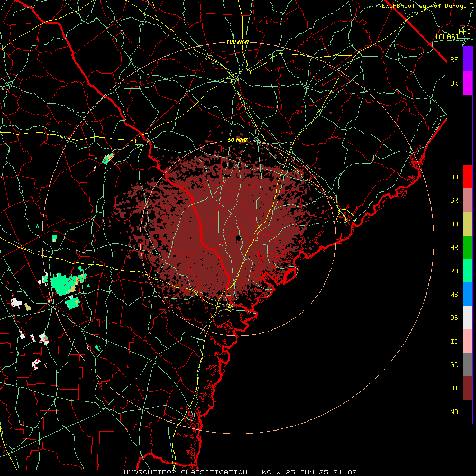Click the BI legend label
The image size is (476, 476).
(x=454, y=388)
